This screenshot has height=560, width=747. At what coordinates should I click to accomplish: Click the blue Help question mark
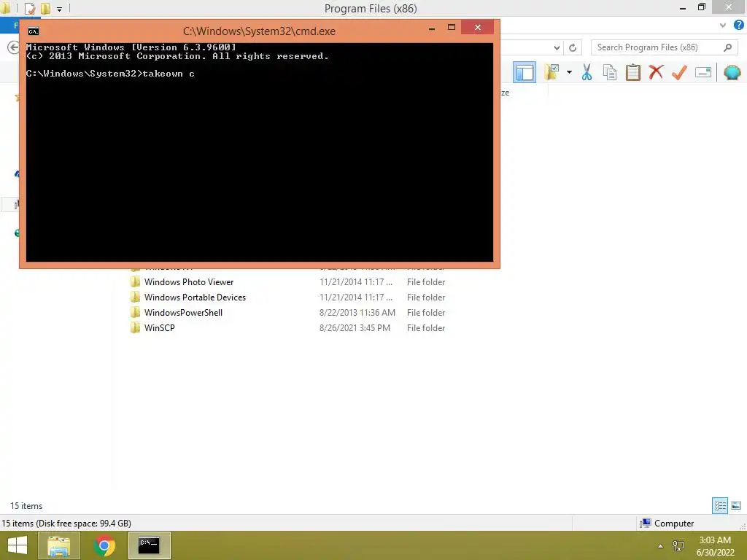[738, 26]
